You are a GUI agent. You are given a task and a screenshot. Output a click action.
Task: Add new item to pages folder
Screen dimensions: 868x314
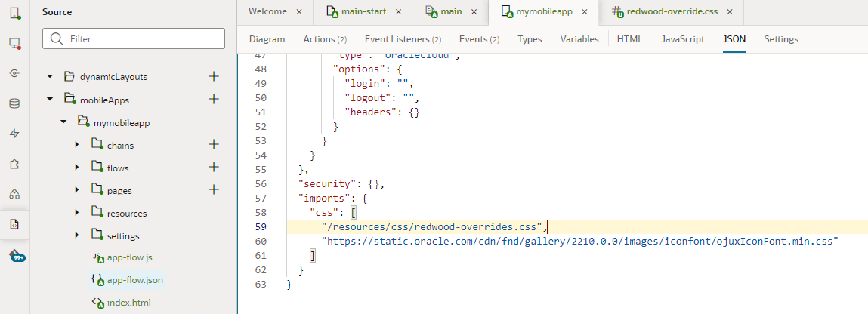coord(214,189)
